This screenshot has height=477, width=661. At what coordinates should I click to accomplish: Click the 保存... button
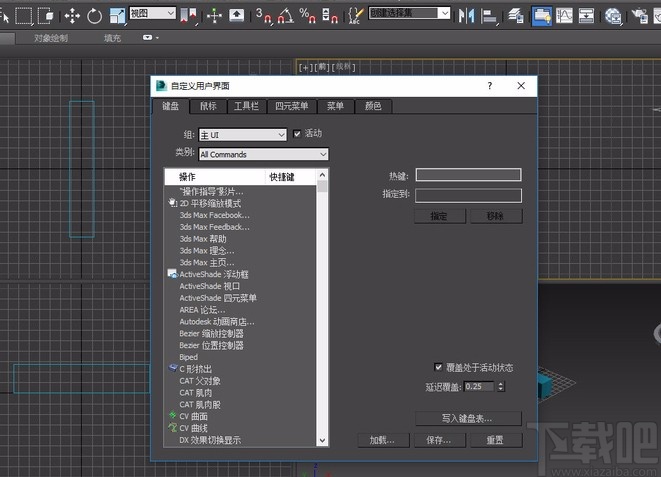tap(439, 440)
